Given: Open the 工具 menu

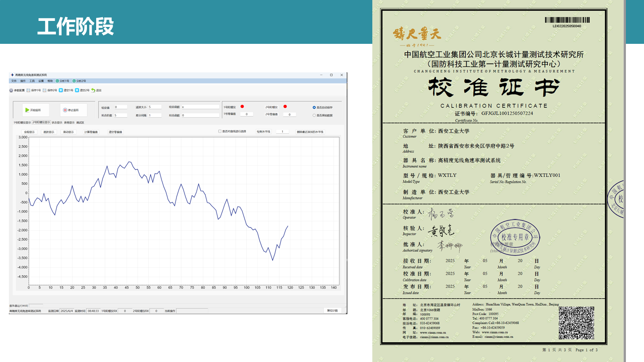Looking at the screenshot, I should (32, 81).
